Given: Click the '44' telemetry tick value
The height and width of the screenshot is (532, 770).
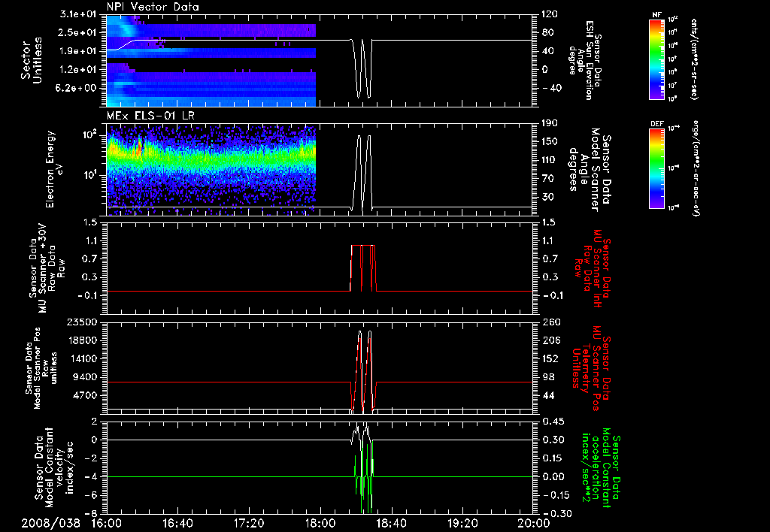Looking at the screenshot, I should tap(547, 395).
